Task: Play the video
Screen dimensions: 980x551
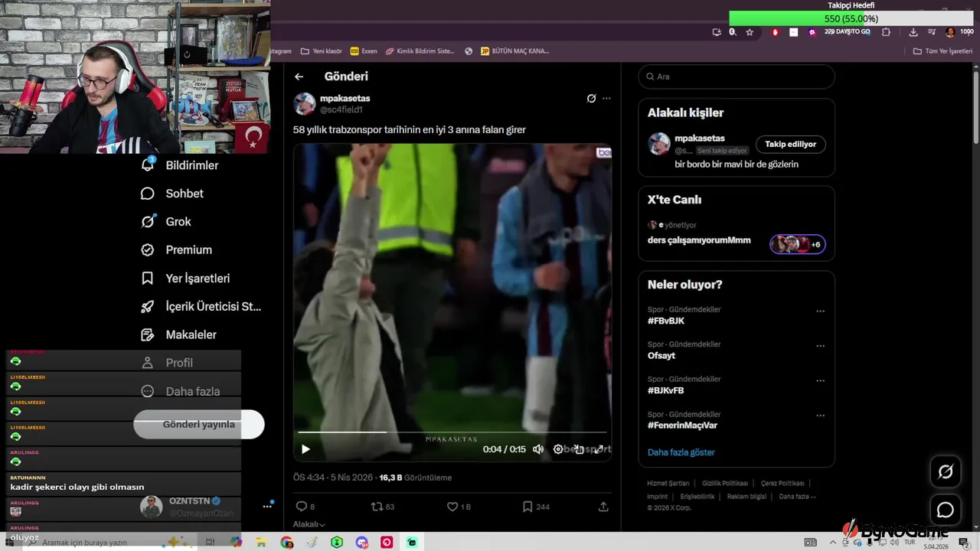Action: pyautogui.click(x=305, y=449)
